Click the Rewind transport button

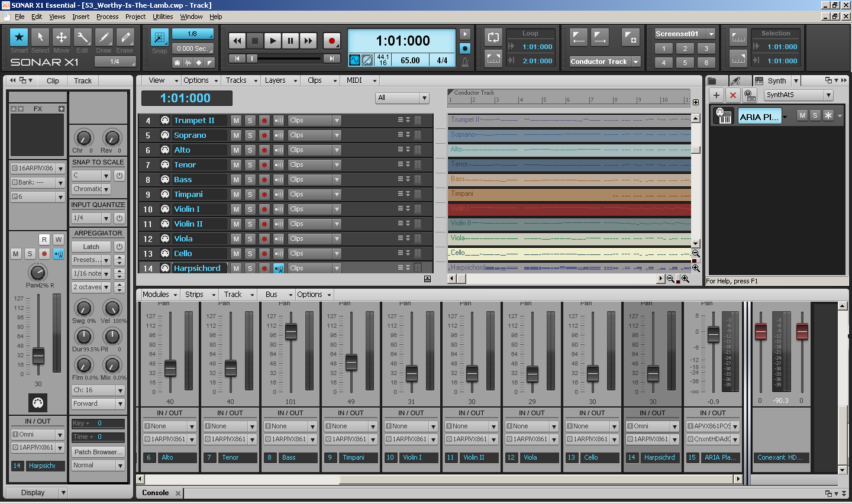pos(237,41)
